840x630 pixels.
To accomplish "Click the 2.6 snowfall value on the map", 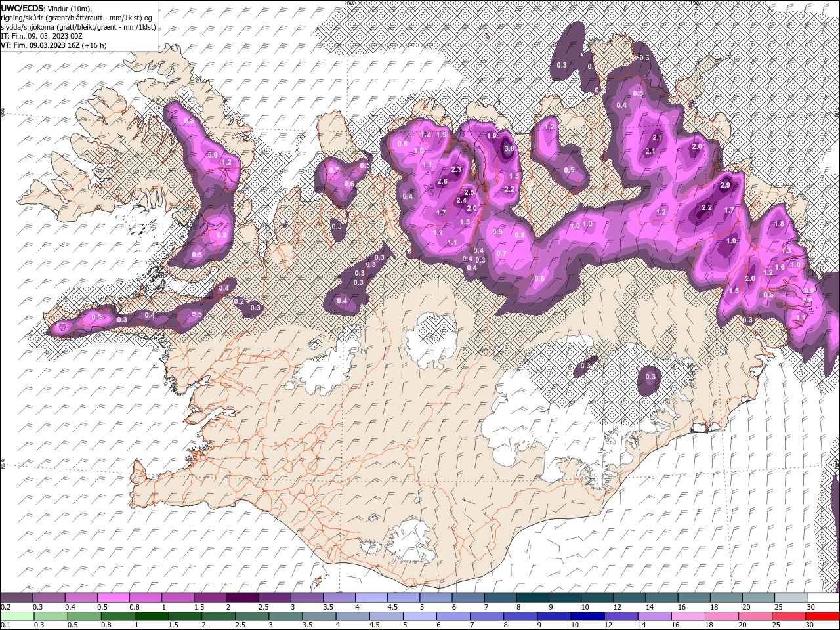I will click(442, 182).
